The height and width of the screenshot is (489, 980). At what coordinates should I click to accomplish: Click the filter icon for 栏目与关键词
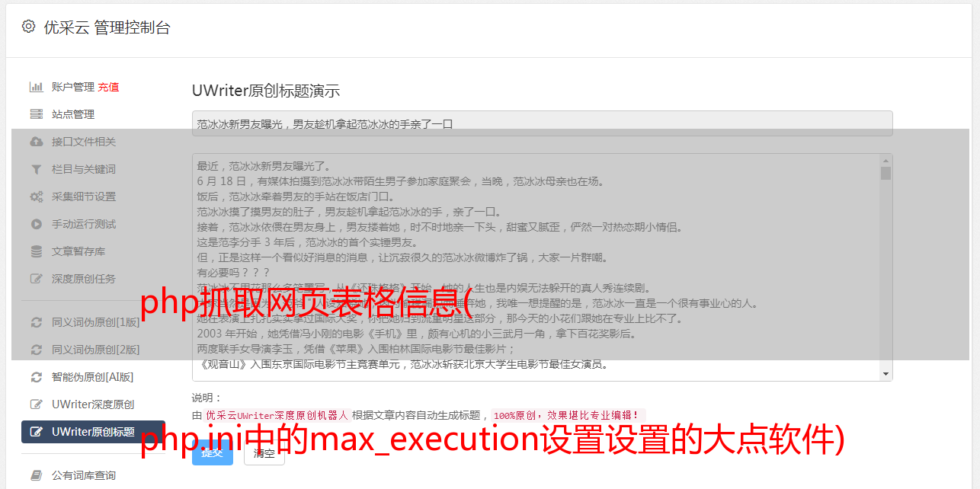[x=36, y=169]
